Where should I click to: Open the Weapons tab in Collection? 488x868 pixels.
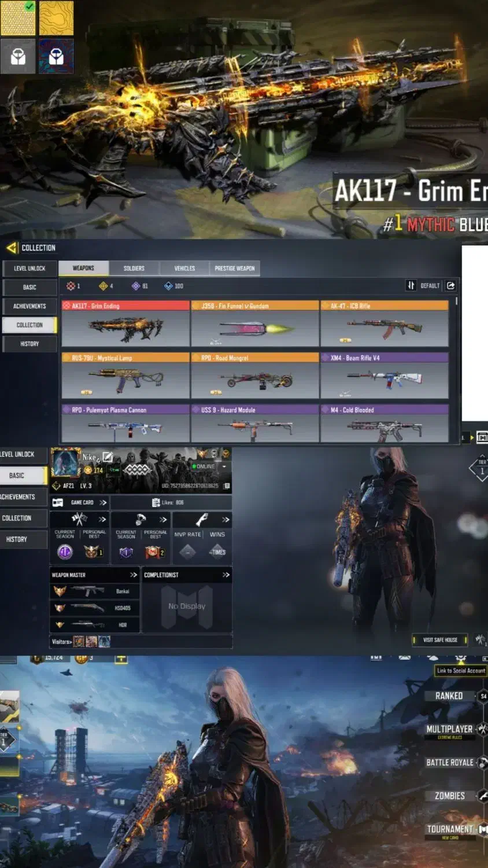point(83,268)
